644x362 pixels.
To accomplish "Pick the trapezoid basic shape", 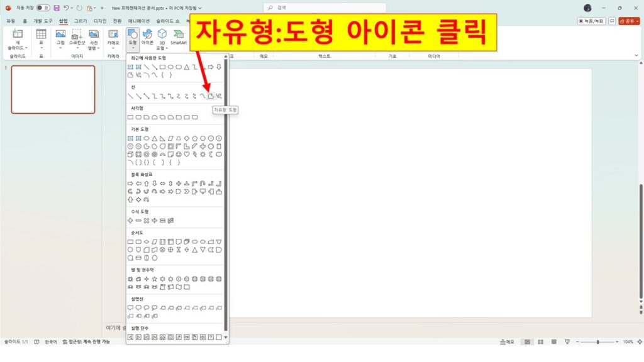I will 179,138.
